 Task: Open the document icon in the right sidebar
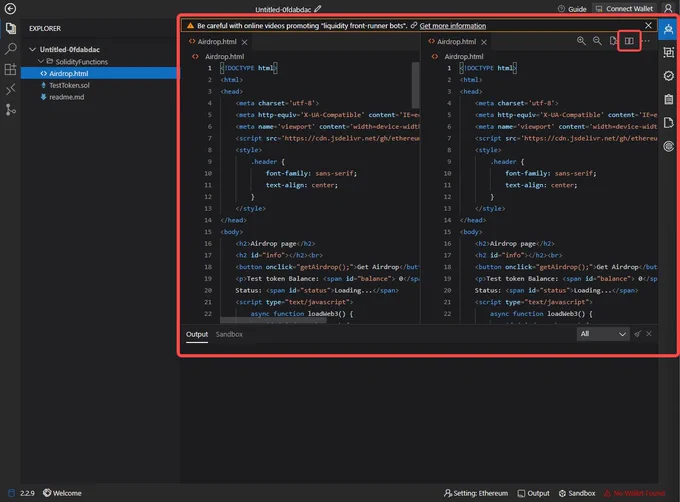point(668,123)
